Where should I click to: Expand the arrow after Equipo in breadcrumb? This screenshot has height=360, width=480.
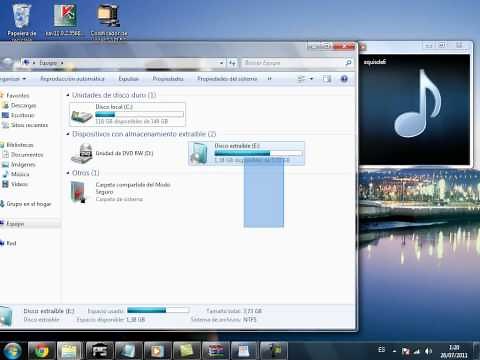62,63
